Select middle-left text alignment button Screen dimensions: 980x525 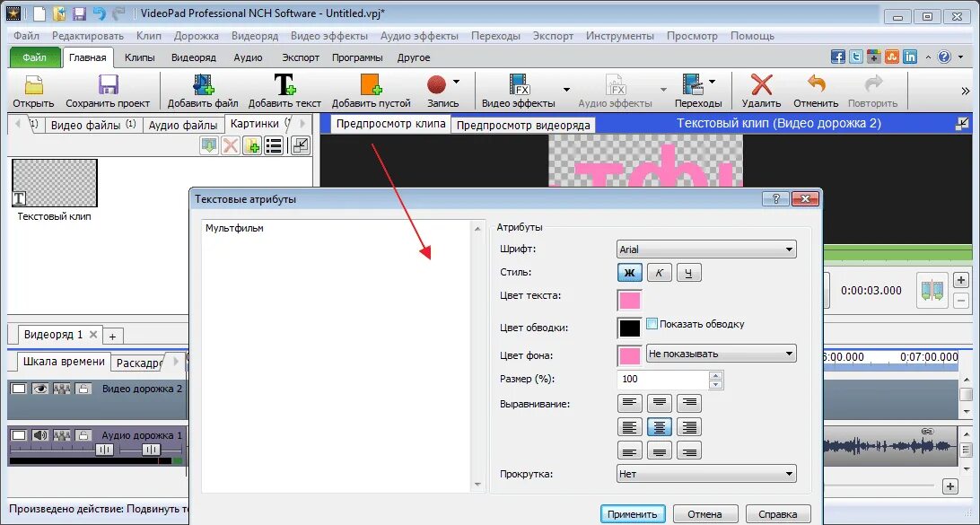[x=629, y=427]
